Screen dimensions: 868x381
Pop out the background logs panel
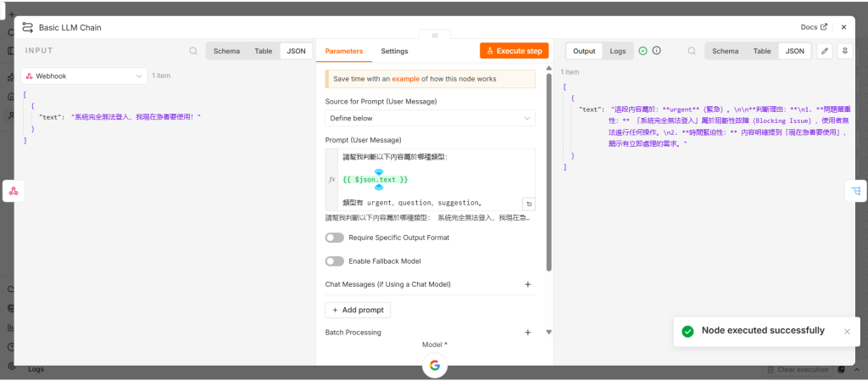point(841,369)
